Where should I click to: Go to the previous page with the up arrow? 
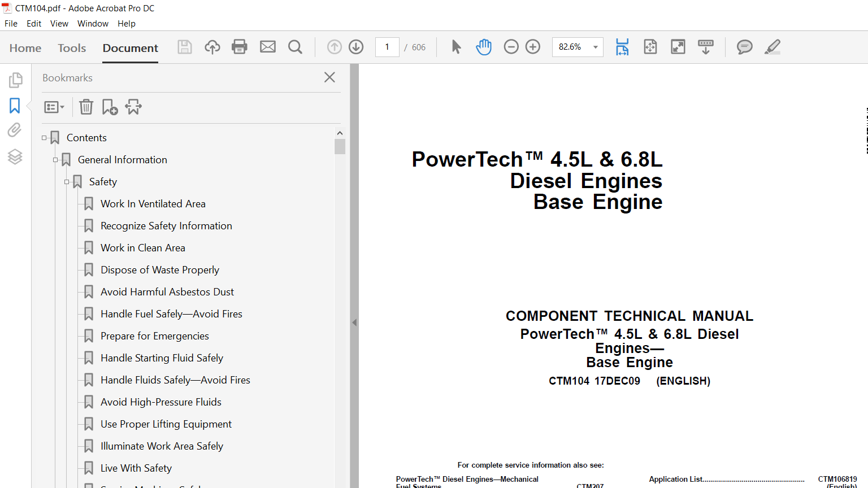click(335, 47)
